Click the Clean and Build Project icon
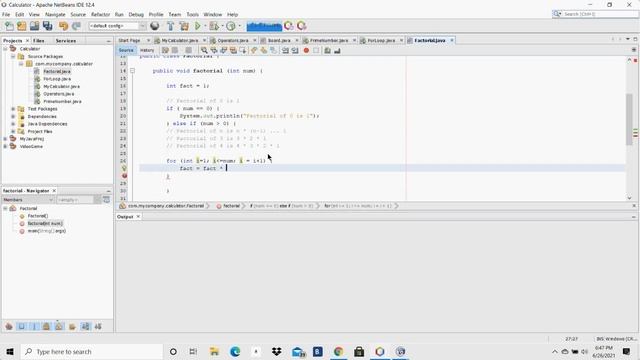 coord(184,26)
